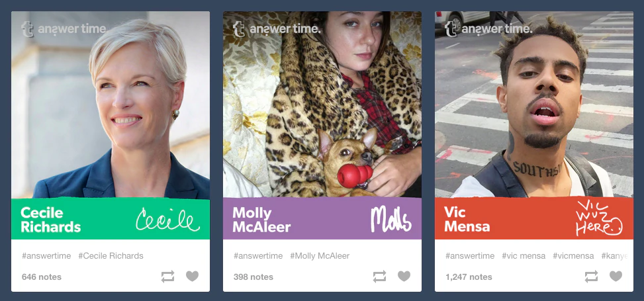Open the #Cecile Richards tag
The width and height of the screenshot is (644, 301).
point(111,256)
